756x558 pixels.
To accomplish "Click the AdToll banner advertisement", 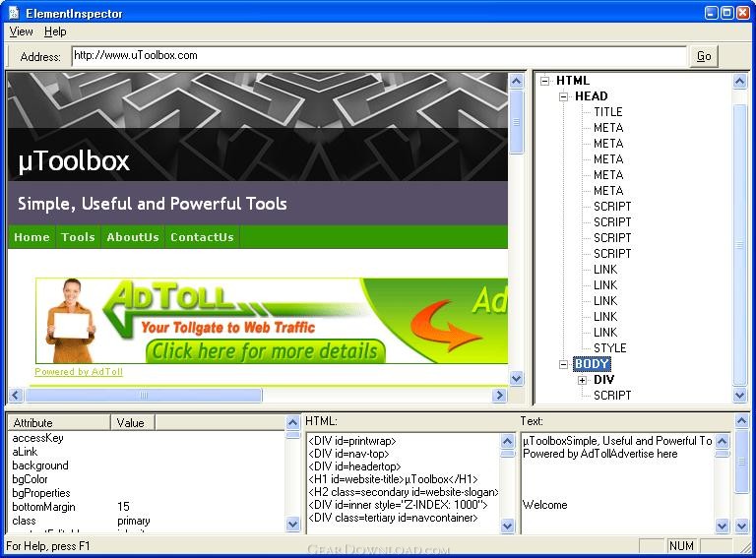I will click(x=272, y=321).
